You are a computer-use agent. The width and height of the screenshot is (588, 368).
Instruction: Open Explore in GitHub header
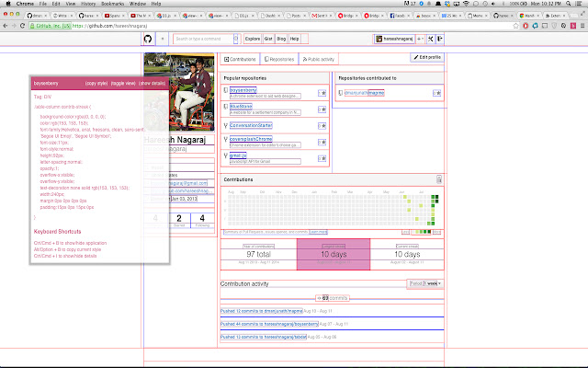tap(253, 40)
